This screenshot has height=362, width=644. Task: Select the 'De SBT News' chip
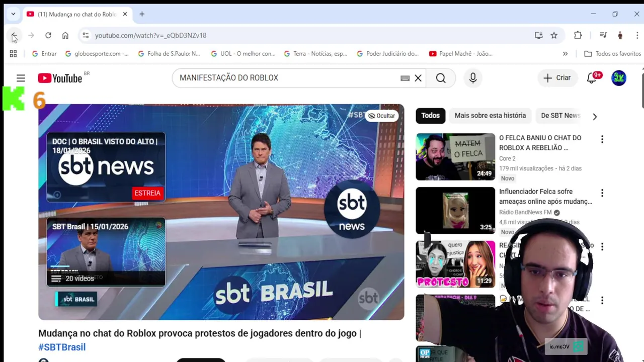click(560, 116)
